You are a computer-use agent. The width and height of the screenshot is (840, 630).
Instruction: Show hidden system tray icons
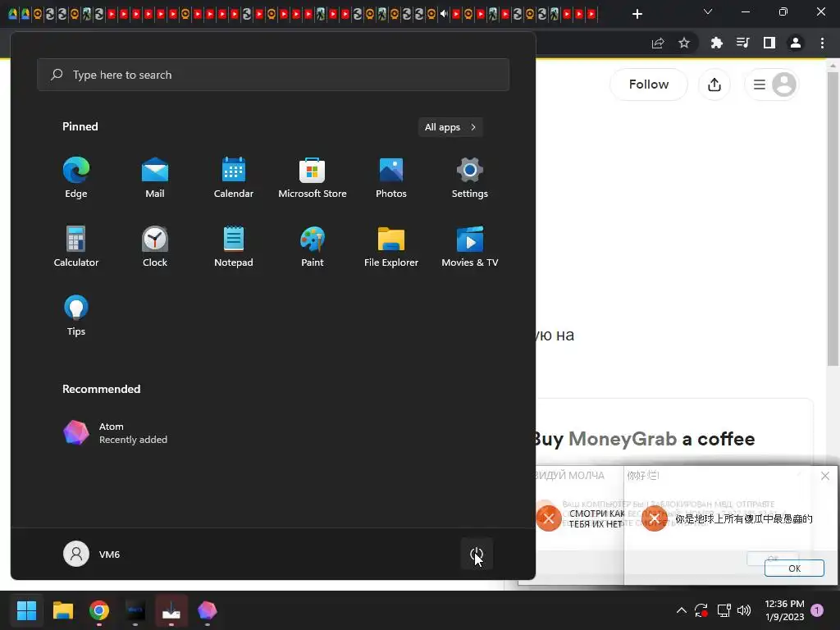point(682,610)
